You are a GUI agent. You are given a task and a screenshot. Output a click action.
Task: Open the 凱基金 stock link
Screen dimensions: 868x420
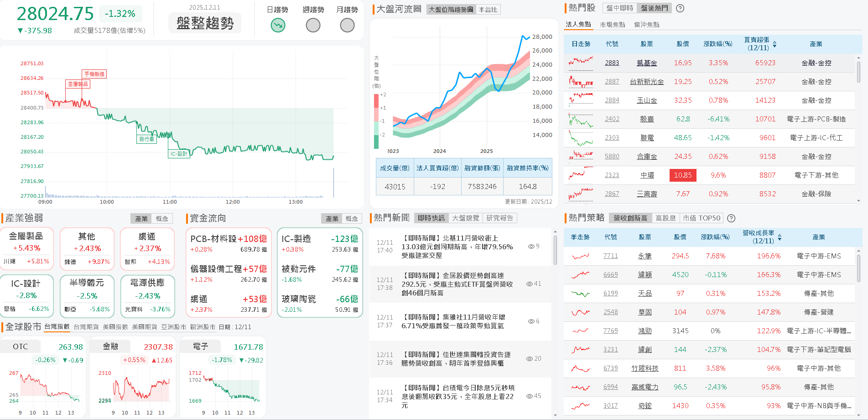646,63
